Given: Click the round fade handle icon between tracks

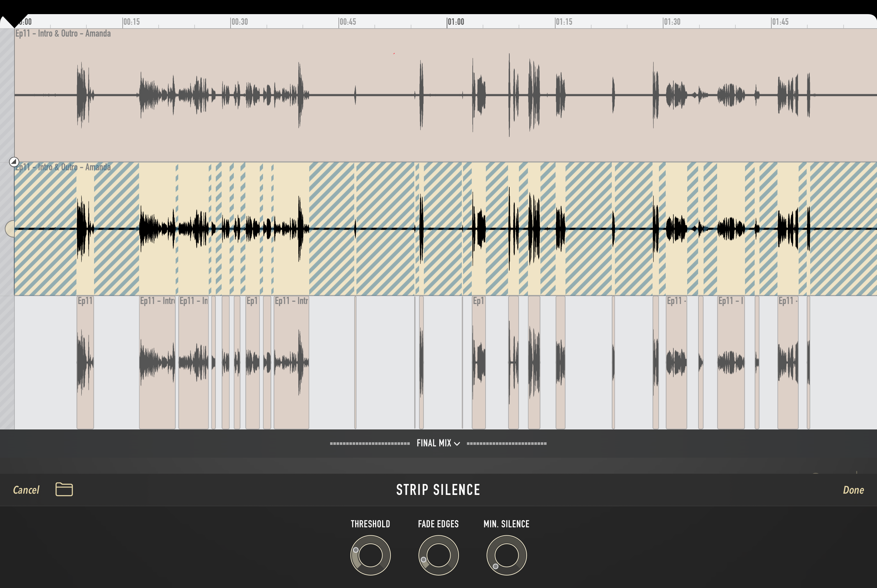Looking at the screenshot, I should (x=14, y=162).
